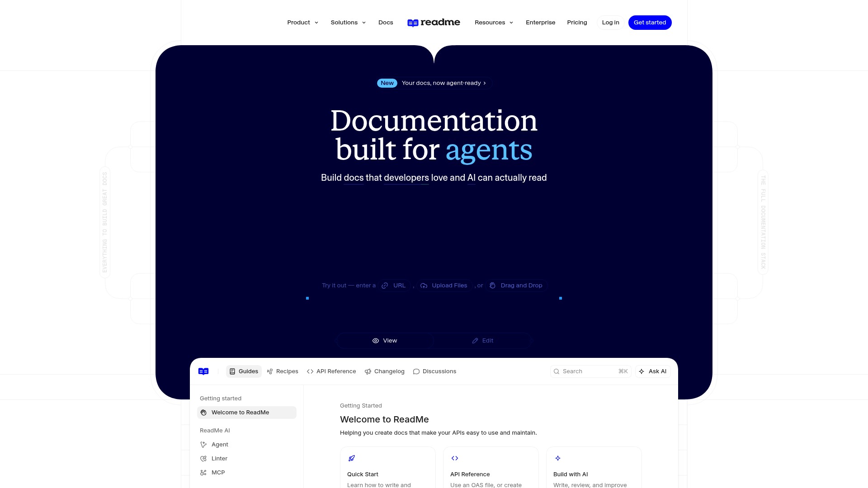Click the speech bubble icon beside Discussions
The width and height of the screenshot is (868, 488).
coord(416,371)
